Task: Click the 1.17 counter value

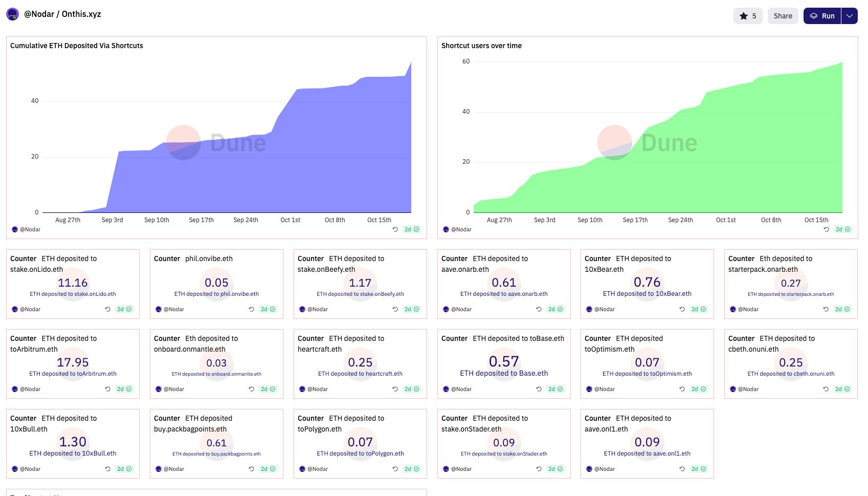Action: click(360, 283)
